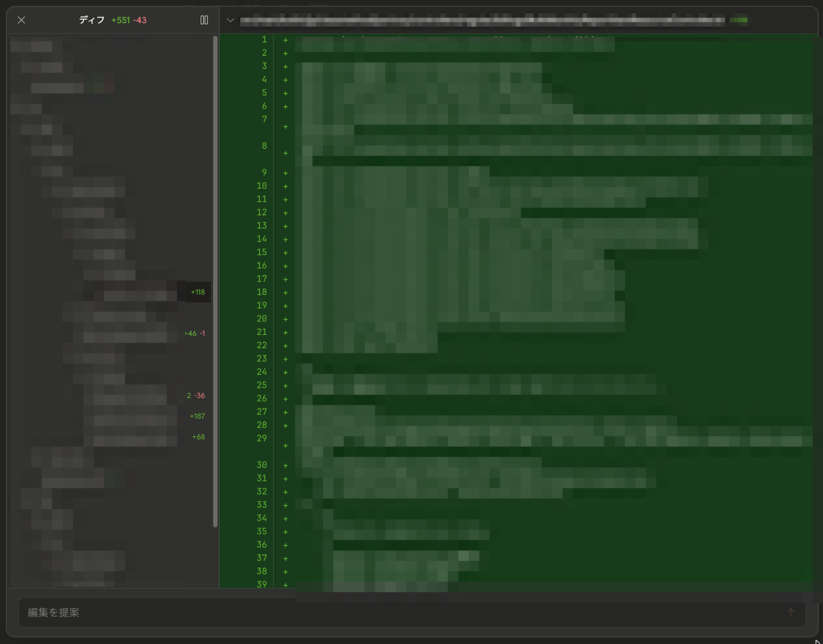Close the diff panel with the X
The height and width of the screenshot is (644, 823).
(x=21, y=20)
